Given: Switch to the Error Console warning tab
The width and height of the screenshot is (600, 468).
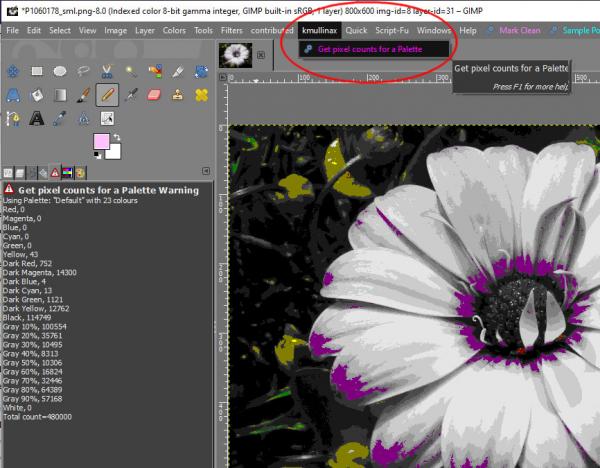Looking at the screenshot, I should click(55, 173).
